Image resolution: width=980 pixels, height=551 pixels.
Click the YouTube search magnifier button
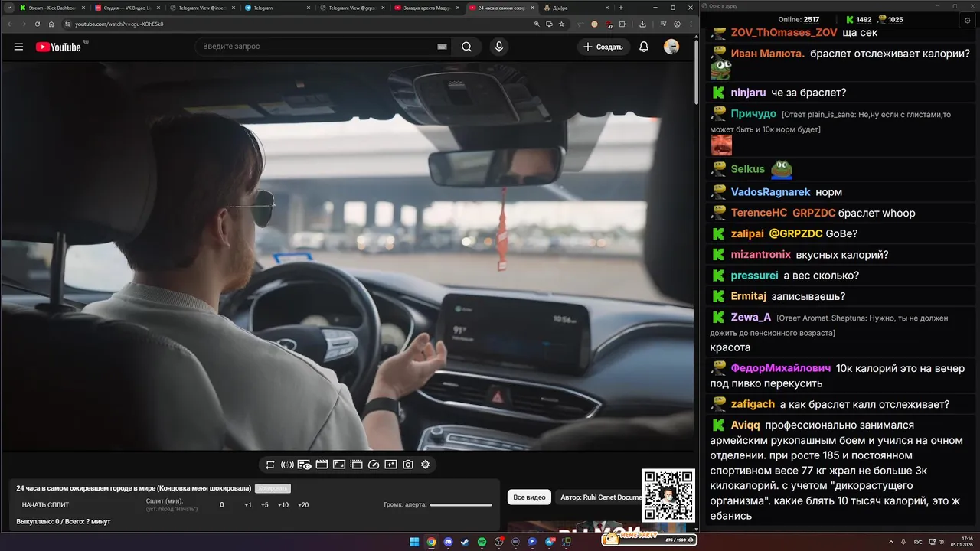click(466, 47)
